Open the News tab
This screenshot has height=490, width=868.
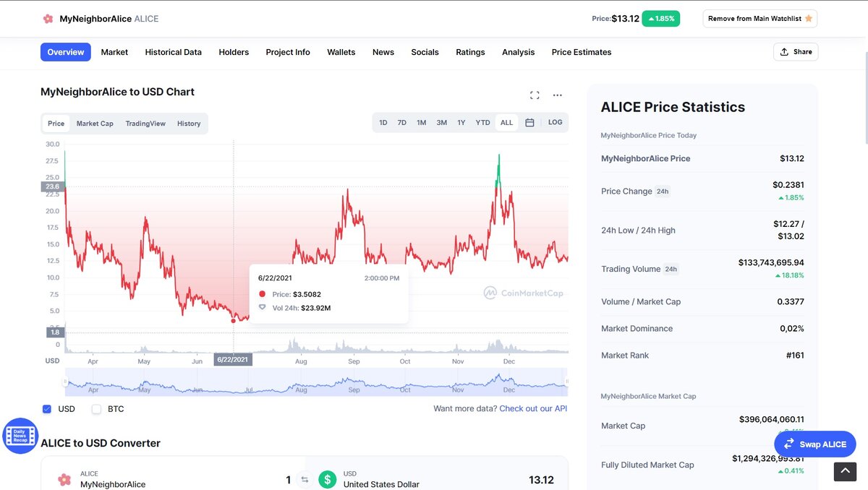click(x=383, y=52)
